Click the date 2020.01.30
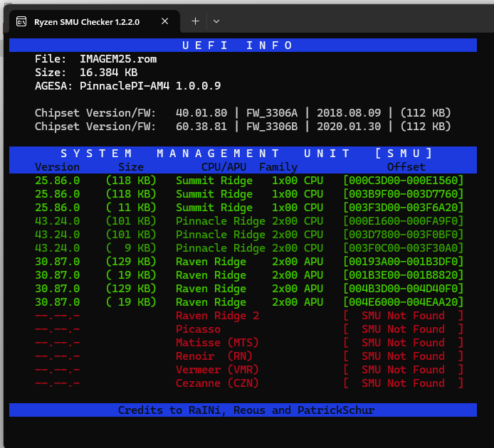The height and width of the screenshot is (448, 494). tap(349, 127)
